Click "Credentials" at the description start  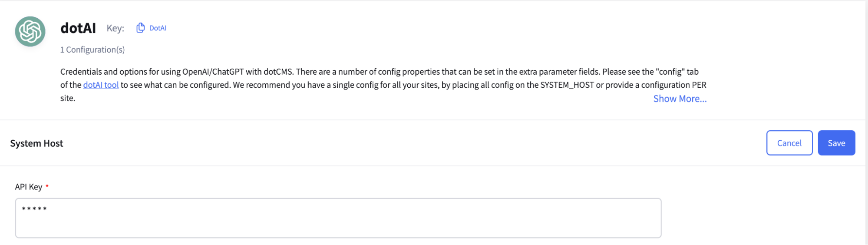[81, 72]
